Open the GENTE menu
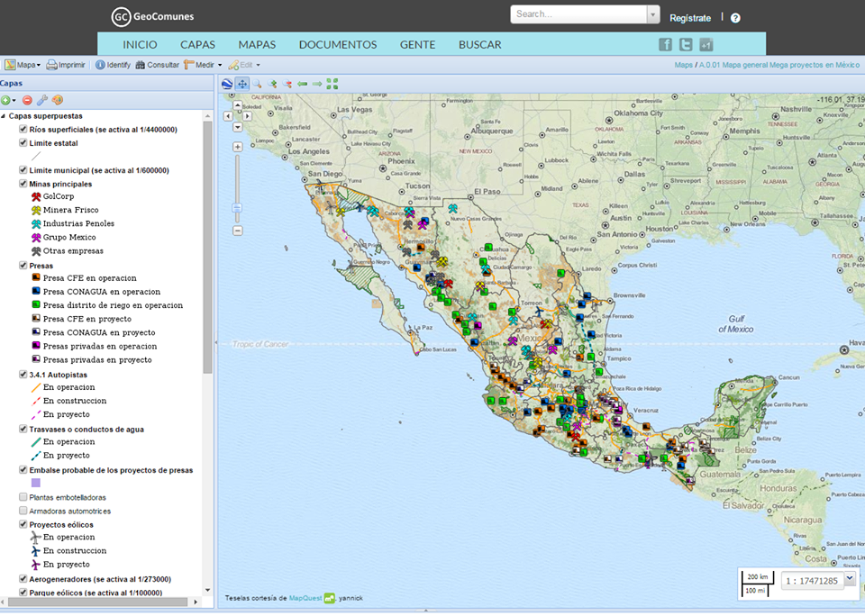 pos(417,45)
